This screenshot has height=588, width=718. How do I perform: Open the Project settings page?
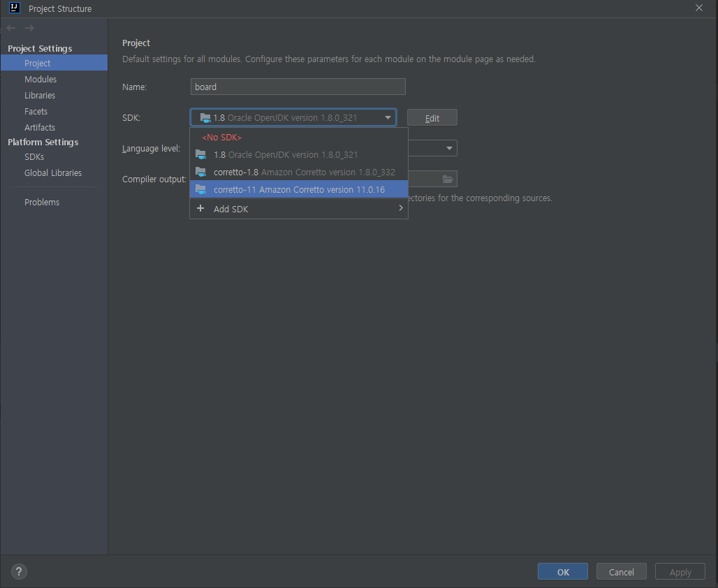[x=54, y=63]
